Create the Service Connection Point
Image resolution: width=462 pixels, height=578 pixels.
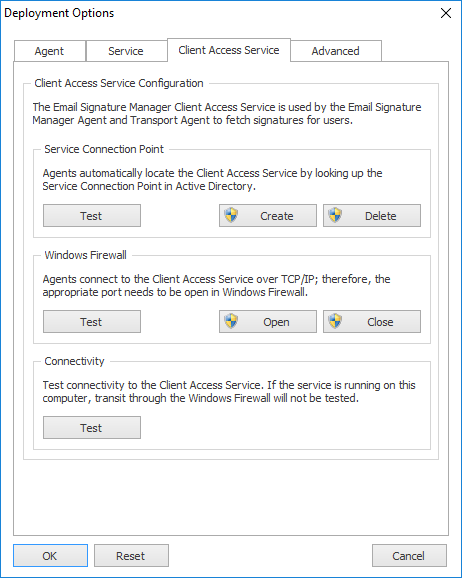pos(268,216)
